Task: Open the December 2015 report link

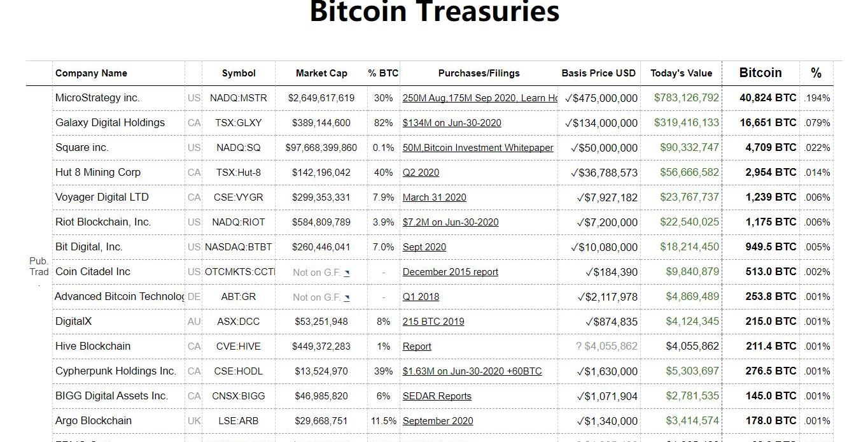Action: click(451, 272)
